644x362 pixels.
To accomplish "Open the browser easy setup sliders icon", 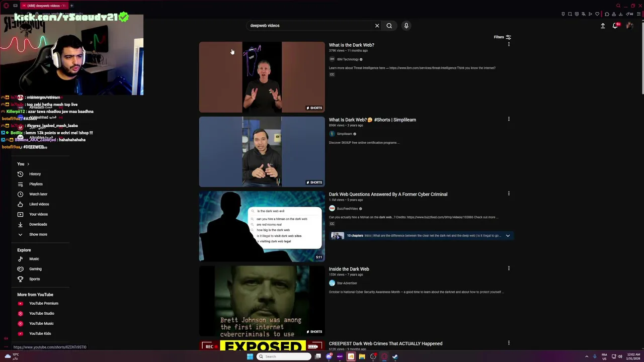I will (x=639, y=14).
